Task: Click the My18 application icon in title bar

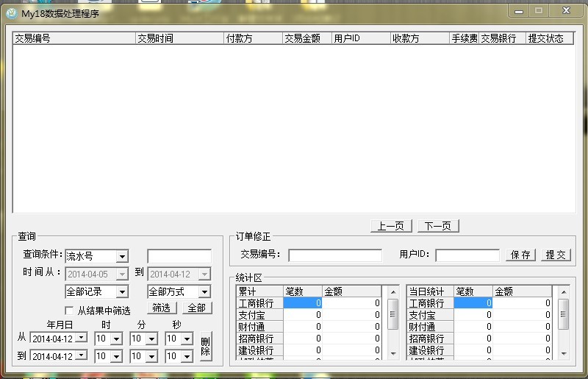Action: (12, 13)
